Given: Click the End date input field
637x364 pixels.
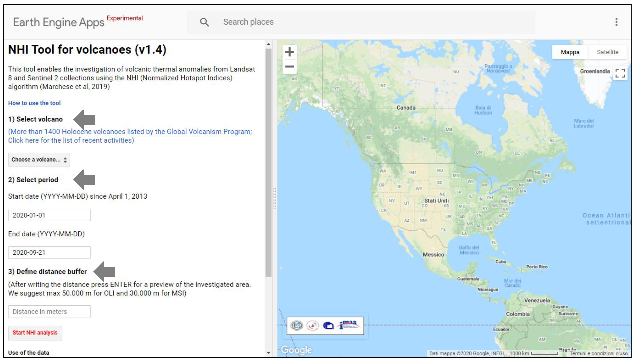Looking at the screenshot, I should (x=49, y=253).
